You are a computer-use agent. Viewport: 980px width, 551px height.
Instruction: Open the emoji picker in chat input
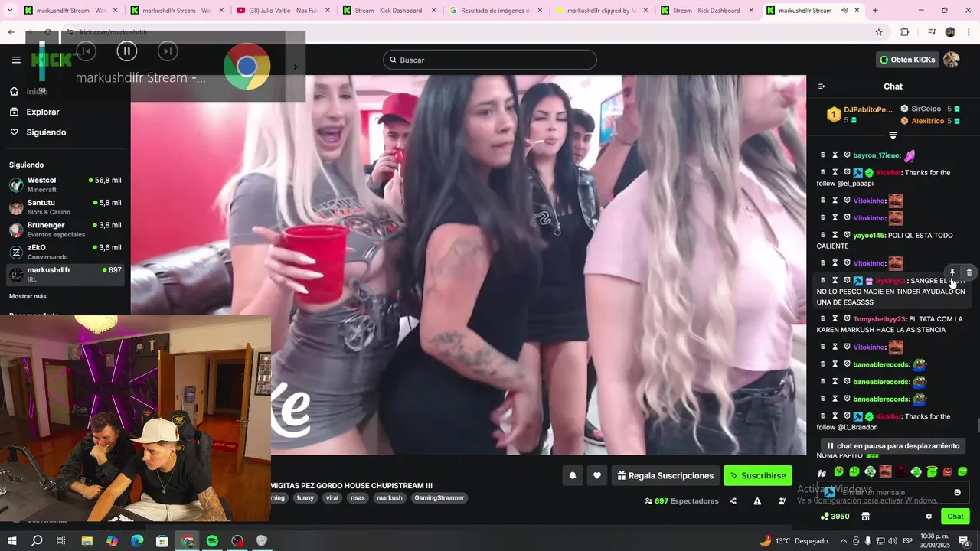[x=957, y=493]
